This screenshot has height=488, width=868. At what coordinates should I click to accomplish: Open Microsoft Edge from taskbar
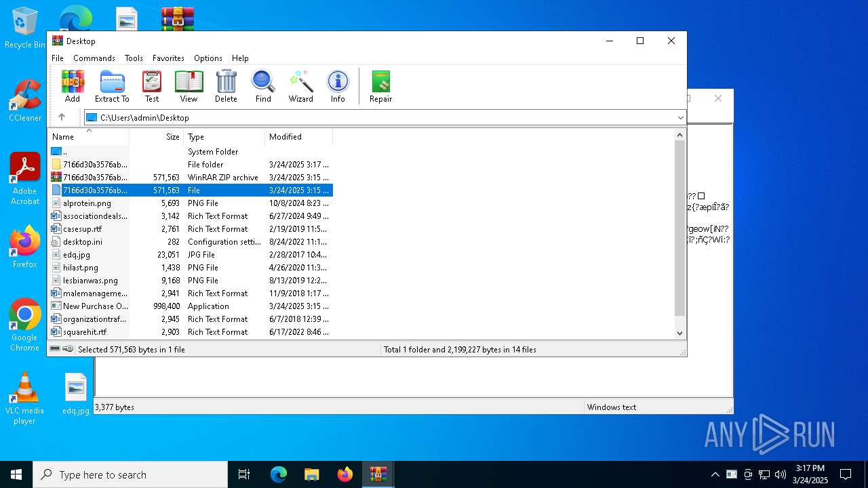point(279,474)
